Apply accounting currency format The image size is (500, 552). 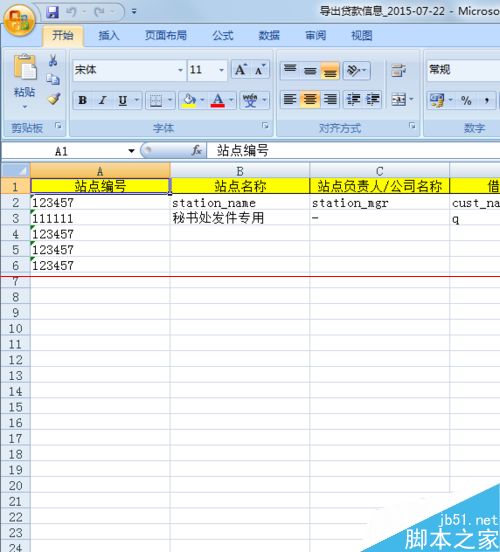[437, 100]
